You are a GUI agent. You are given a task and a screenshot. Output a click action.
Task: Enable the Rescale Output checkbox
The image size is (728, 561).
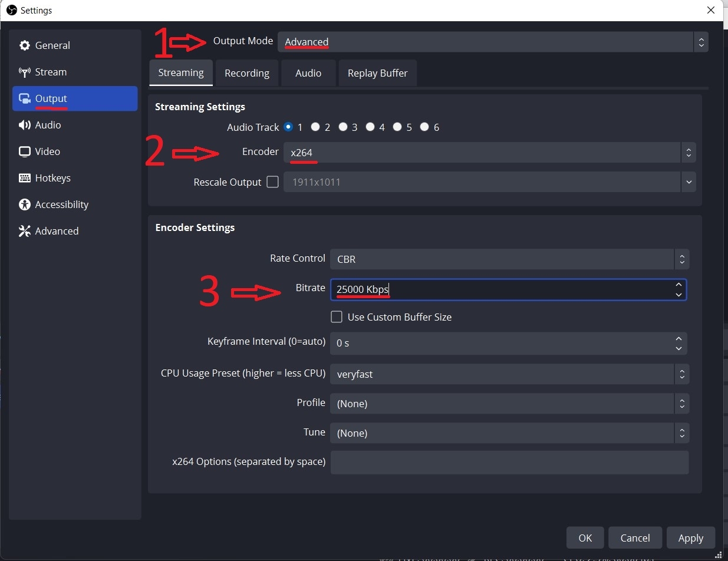point(272,182)
